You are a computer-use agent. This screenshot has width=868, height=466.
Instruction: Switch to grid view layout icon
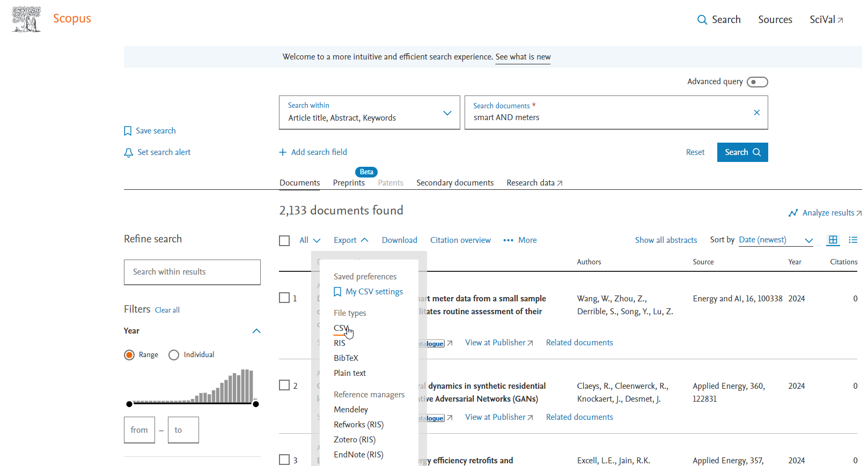833,240
